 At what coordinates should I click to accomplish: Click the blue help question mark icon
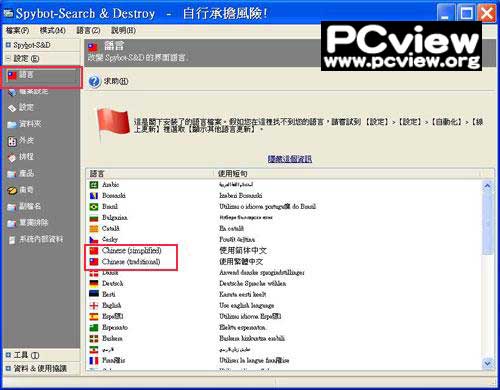pyautogui.click(x=94, y=81)
